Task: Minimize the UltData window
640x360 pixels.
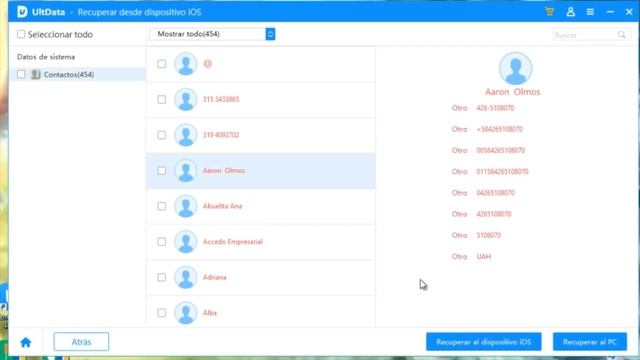Action: tap(610, 12)
